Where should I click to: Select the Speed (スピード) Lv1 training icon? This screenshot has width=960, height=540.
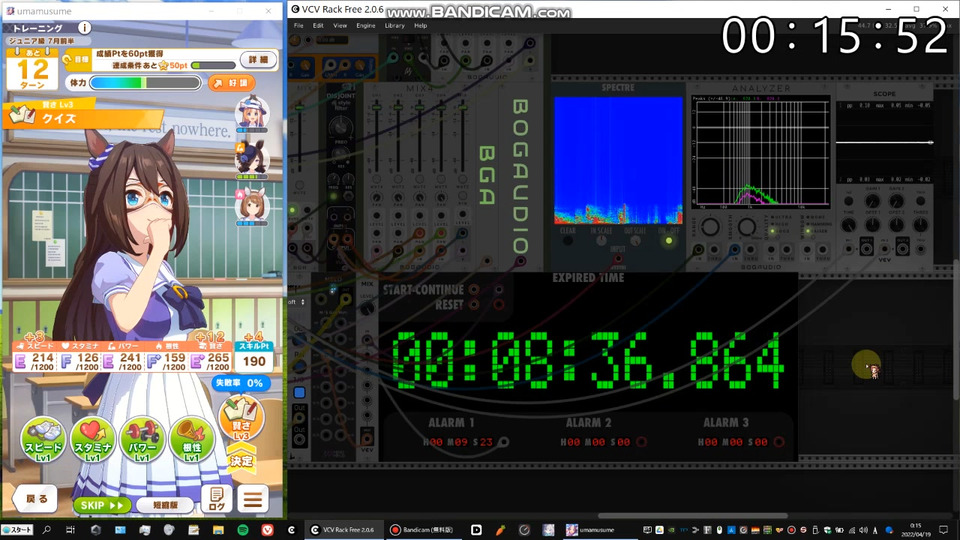tap(43, 439)
